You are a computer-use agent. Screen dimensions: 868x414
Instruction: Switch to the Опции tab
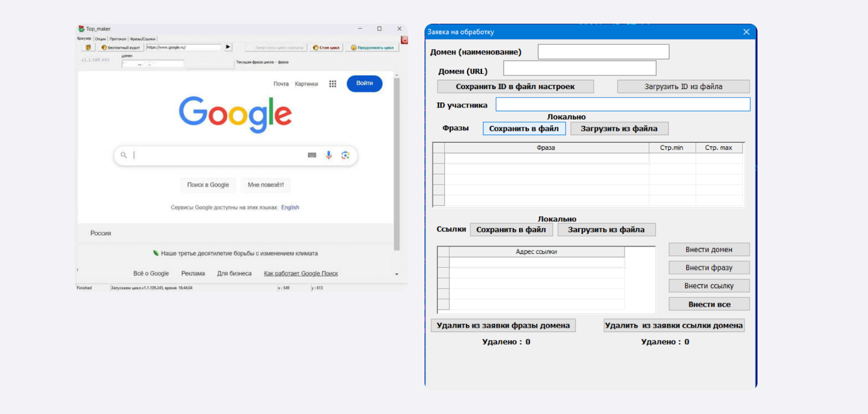(x=100, y=39)
